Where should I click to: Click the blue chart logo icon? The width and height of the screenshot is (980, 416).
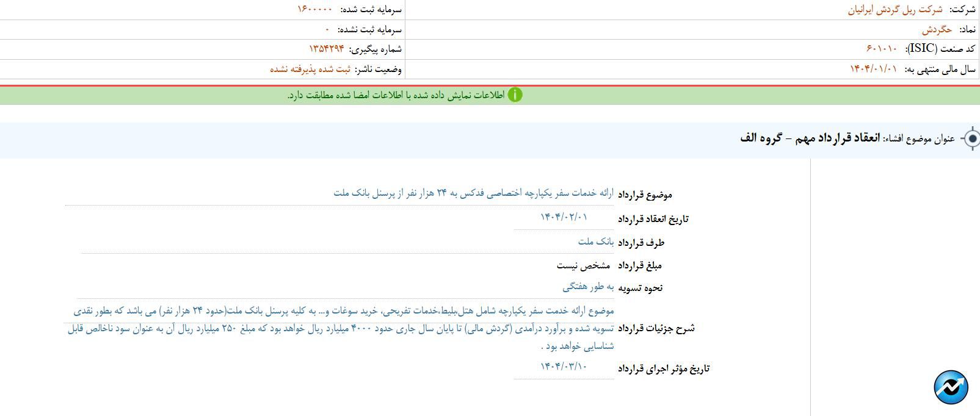coord(951,387)
